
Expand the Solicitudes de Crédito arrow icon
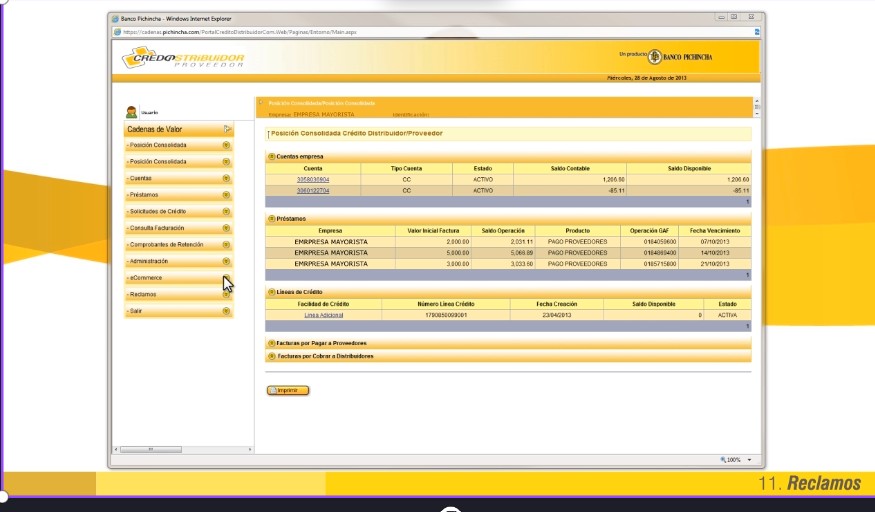[226, 211]
